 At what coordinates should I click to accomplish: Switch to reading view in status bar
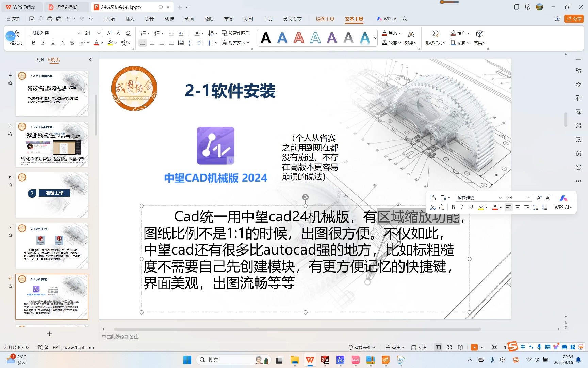pyautogui.click(x=460, y=347)
